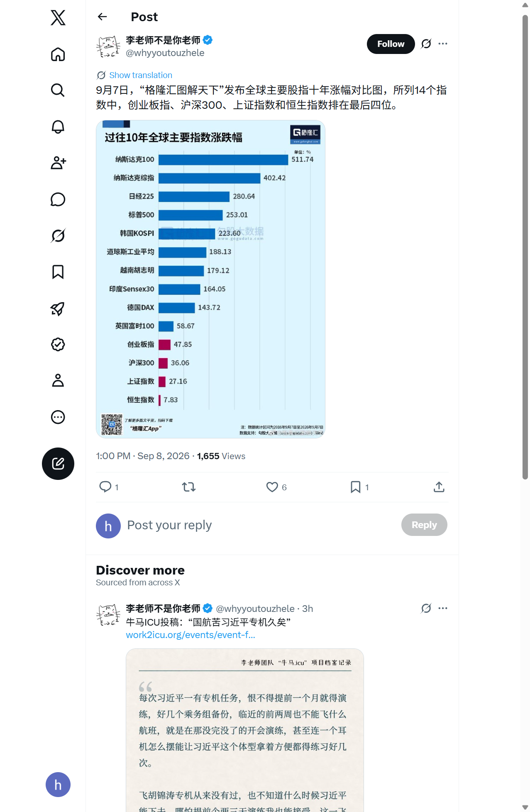Screen dimensions: 530x812
Task: Open the X home logo
Action: [58, 18]
